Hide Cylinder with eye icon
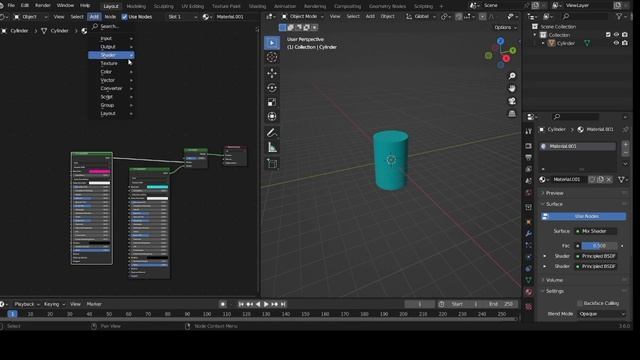 [616, 43]
